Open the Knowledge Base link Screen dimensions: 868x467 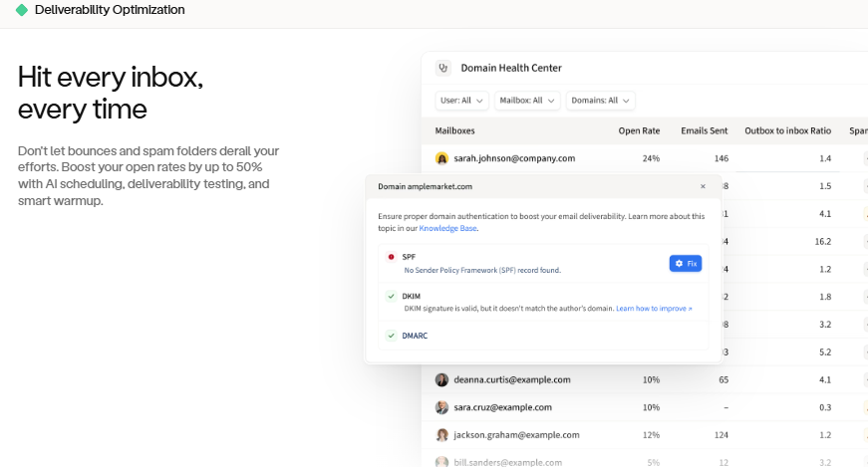coord(447,228)
